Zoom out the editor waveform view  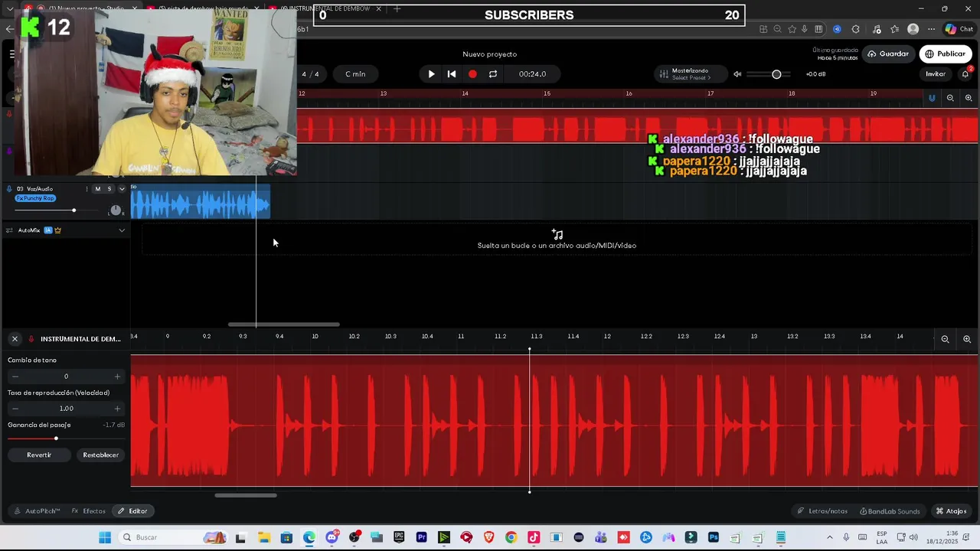pyautogui.click(x=945, y=339)
